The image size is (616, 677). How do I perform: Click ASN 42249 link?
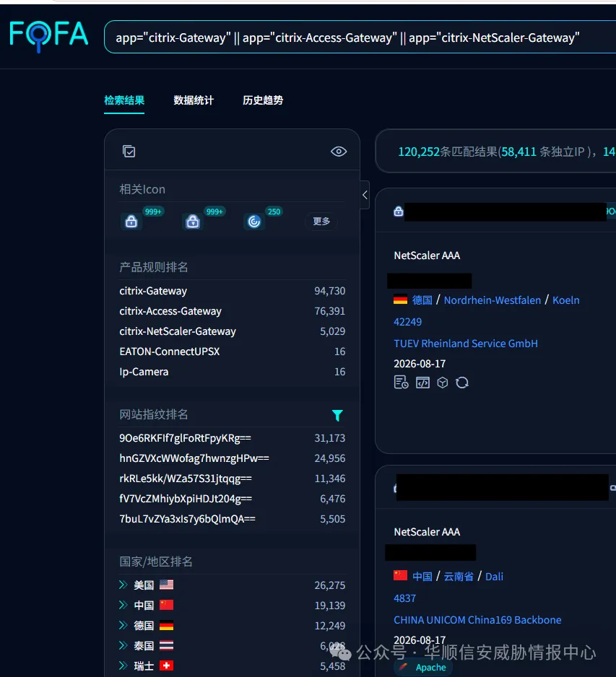pos(407,322)
